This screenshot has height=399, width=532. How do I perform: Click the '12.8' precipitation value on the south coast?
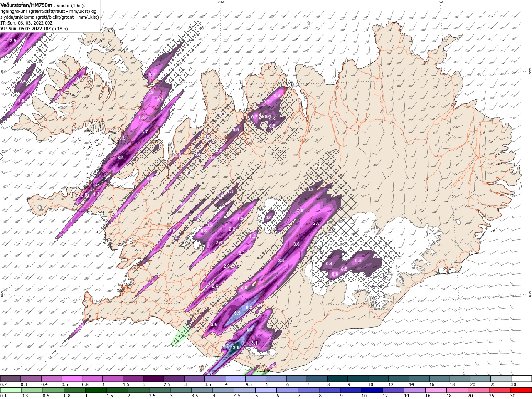(x=235, y=347)
